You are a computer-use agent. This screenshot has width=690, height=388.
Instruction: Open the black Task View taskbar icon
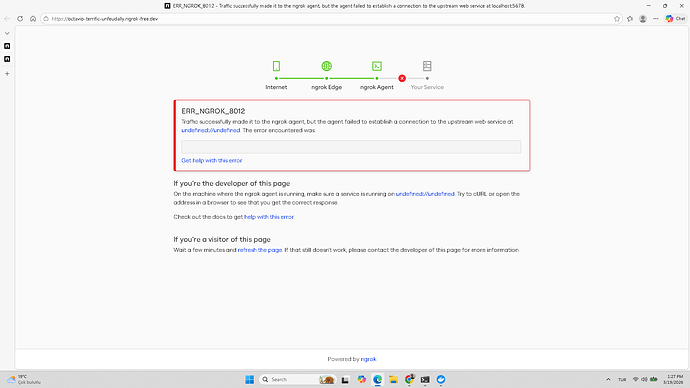(x=345, y=379)
